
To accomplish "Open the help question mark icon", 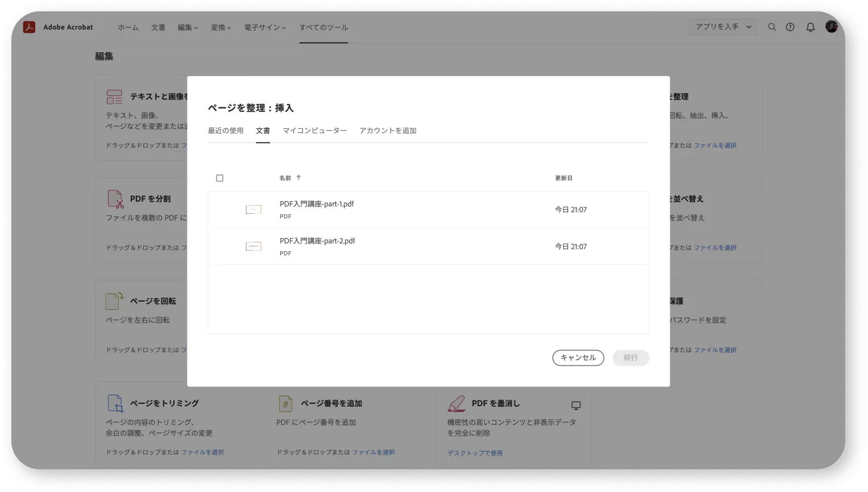I will [x=790, y=27].
